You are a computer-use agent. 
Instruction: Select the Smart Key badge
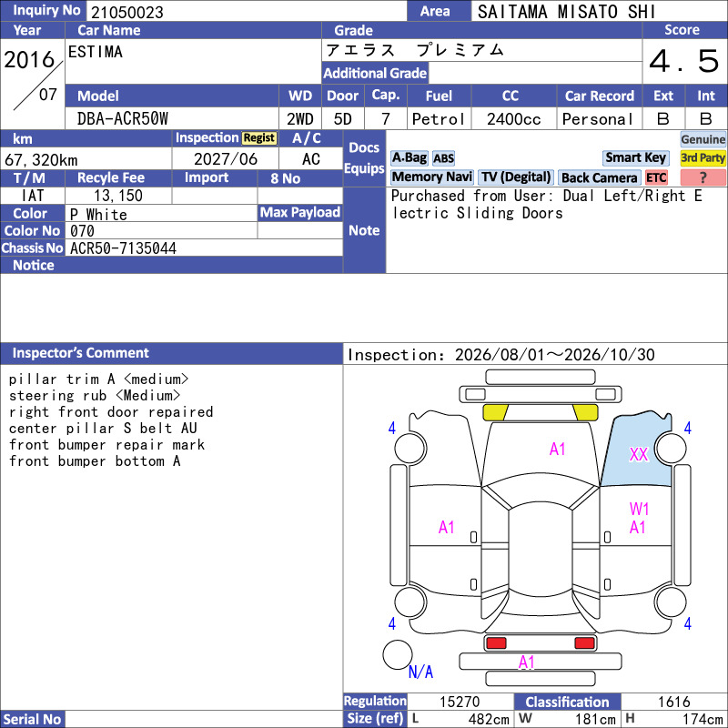point(635,157)
